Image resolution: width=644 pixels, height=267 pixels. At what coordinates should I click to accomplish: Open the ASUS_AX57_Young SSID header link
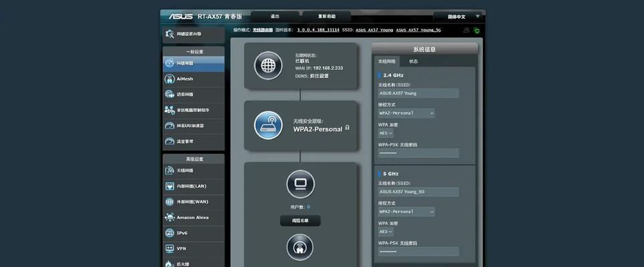374,30
